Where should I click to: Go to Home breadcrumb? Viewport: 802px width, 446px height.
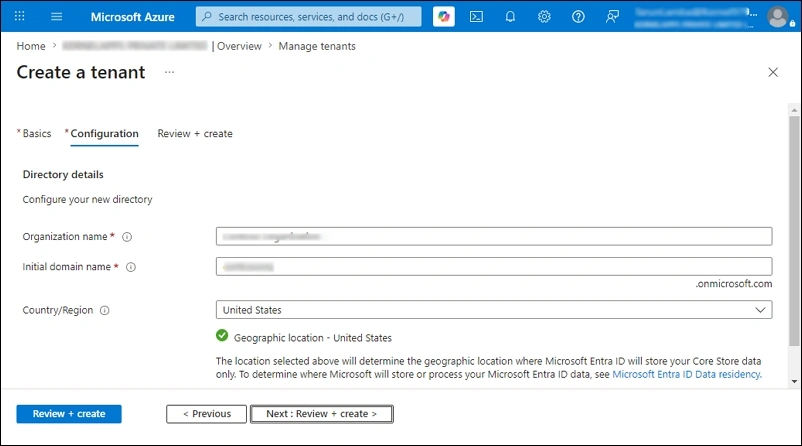(x=31, y=46)
